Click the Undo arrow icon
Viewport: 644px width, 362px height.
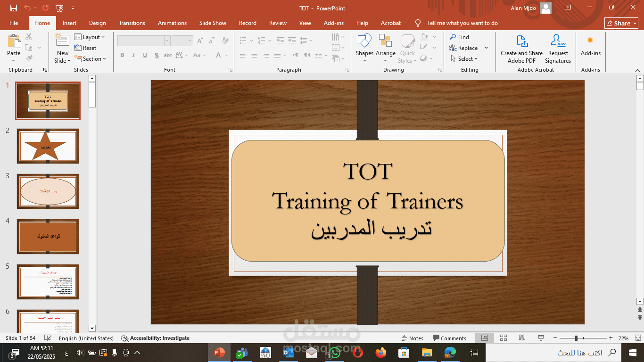tap(27, 8)
